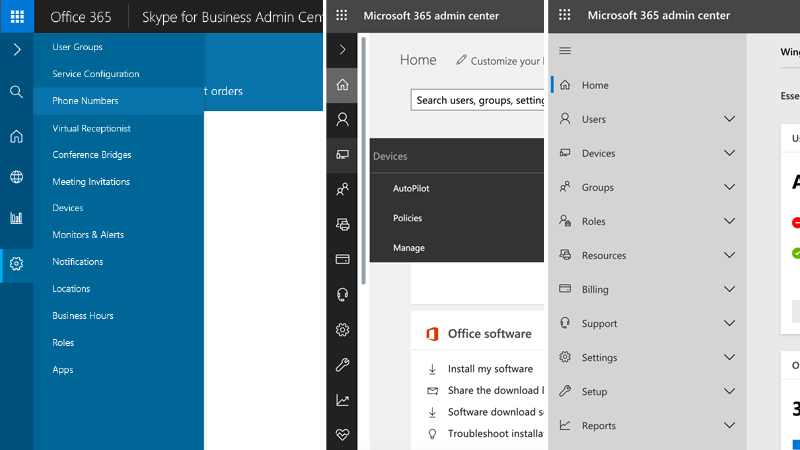Click the bar chart icon in Skype sidebar

pyautogui.click(x=16, y=218)
